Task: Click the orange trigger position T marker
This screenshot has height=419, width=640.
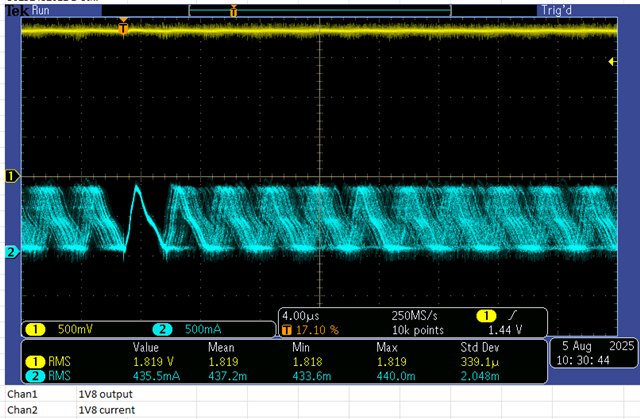Action: pyautogui.click(x=123, y=27)
